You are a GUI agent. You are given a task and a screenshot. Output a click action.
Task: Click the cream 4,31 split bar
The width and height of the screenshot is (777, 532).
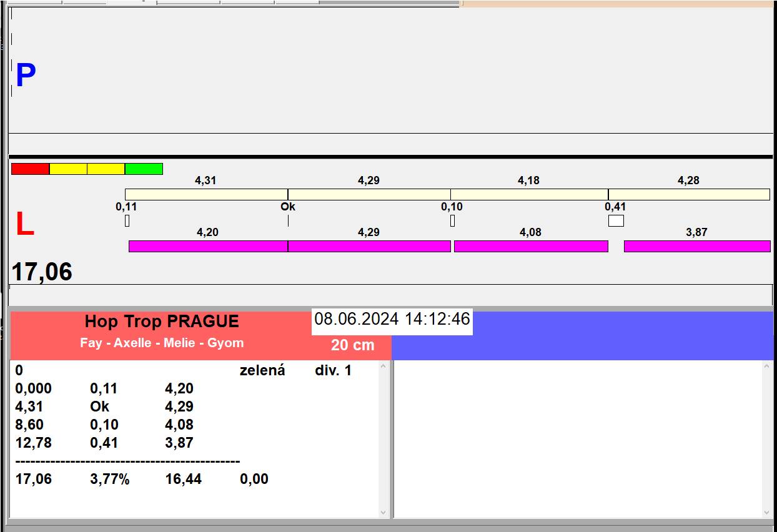pyautogui.click(x=206, y=194)
